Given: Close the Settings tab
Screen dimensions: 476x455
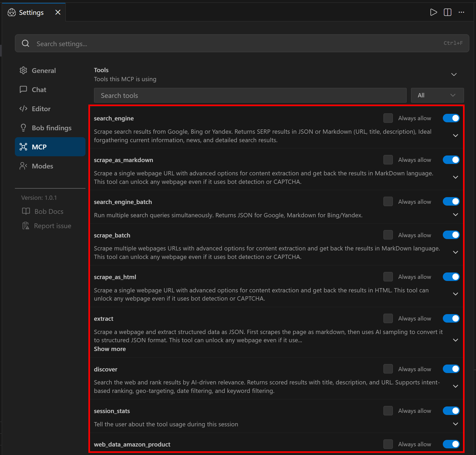Looking at the screenshot, I should tap(58, 12).
